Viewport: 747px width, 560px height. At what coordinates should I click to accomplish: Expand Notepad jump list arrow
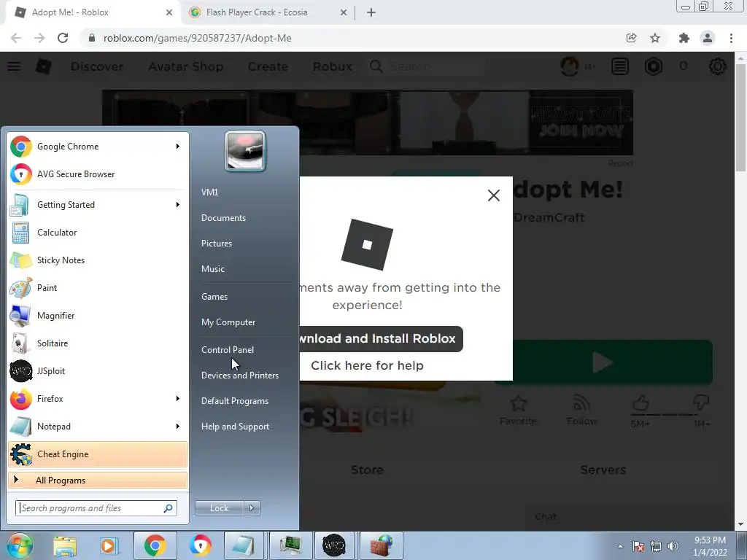click(178, 426)
